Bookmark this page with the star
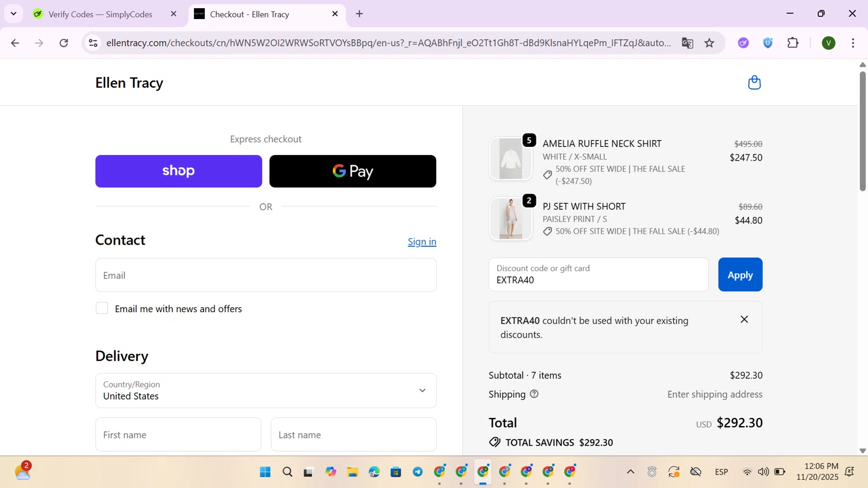The height and width of the screenshot is (488, 868). (709, 43)
